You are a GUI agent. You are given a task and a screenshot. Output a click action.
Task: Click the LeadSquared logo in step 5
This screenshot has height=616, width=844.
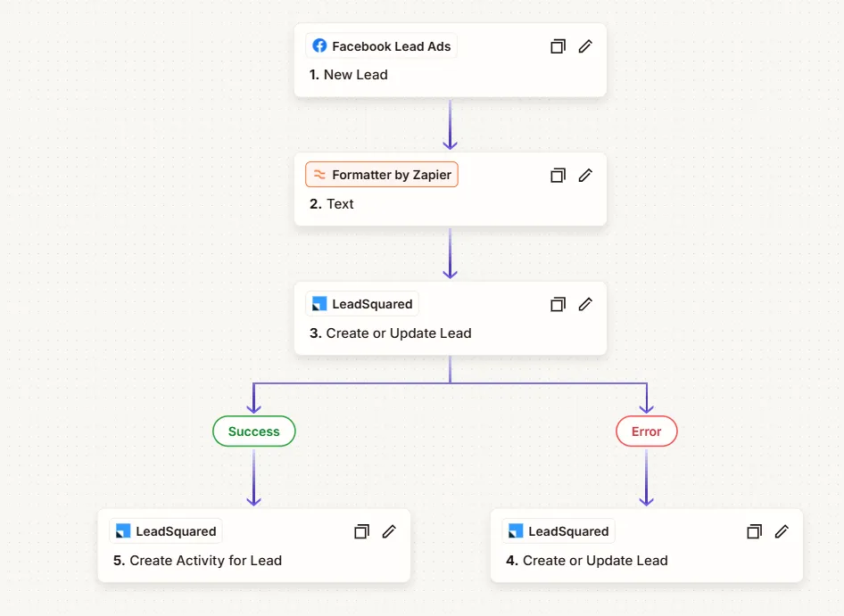point(123,531)
